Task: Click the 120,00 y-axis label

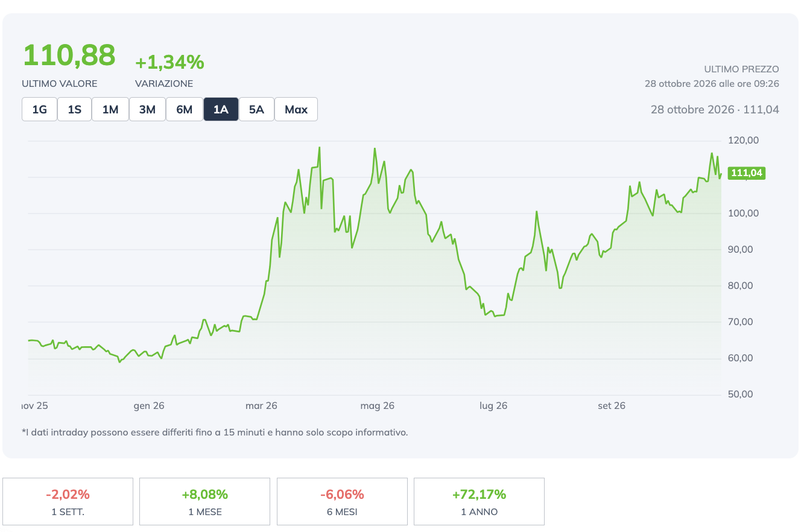Action: 744,141
